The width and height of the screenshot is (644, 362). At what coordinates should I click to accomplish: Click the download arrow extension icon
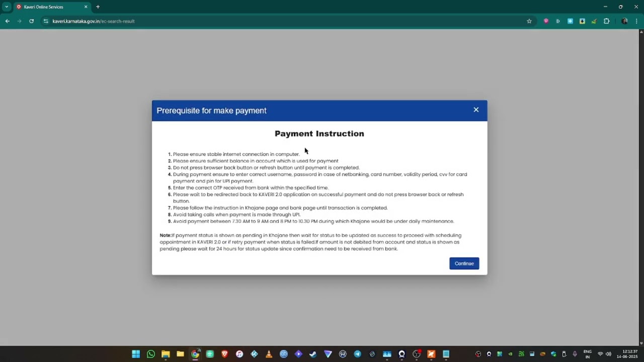coord(582,21)
